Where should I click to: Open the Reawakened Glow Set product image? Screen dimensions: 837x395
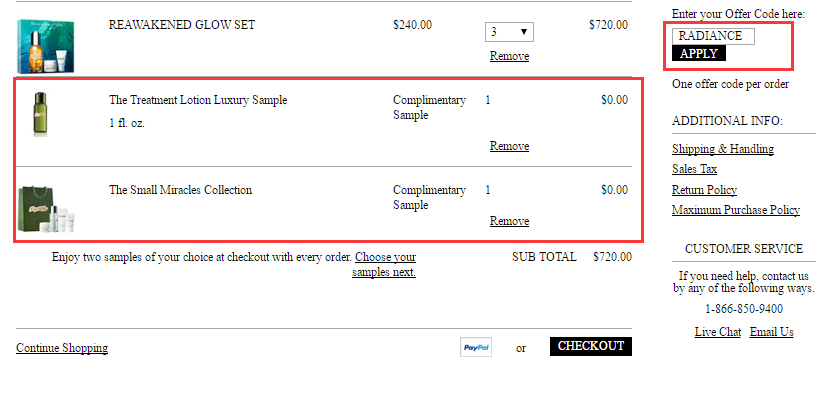tap(46, 46)
